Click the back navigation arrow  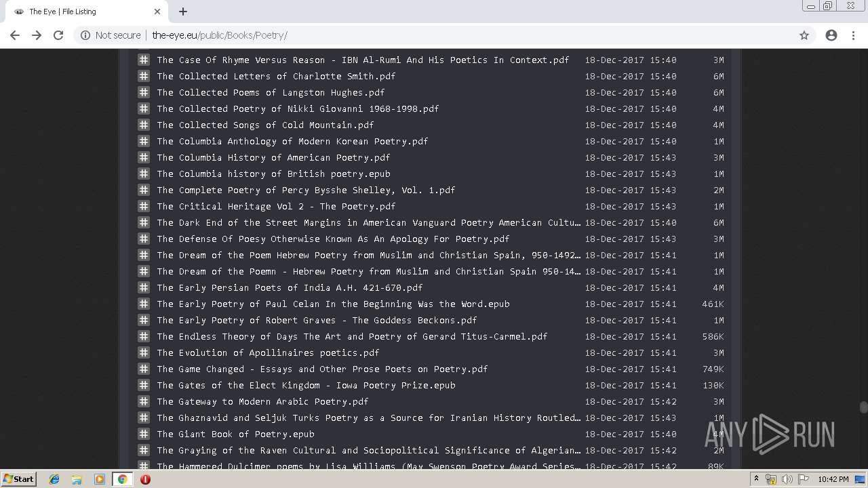pyautogui.click(x=15, y=35)
